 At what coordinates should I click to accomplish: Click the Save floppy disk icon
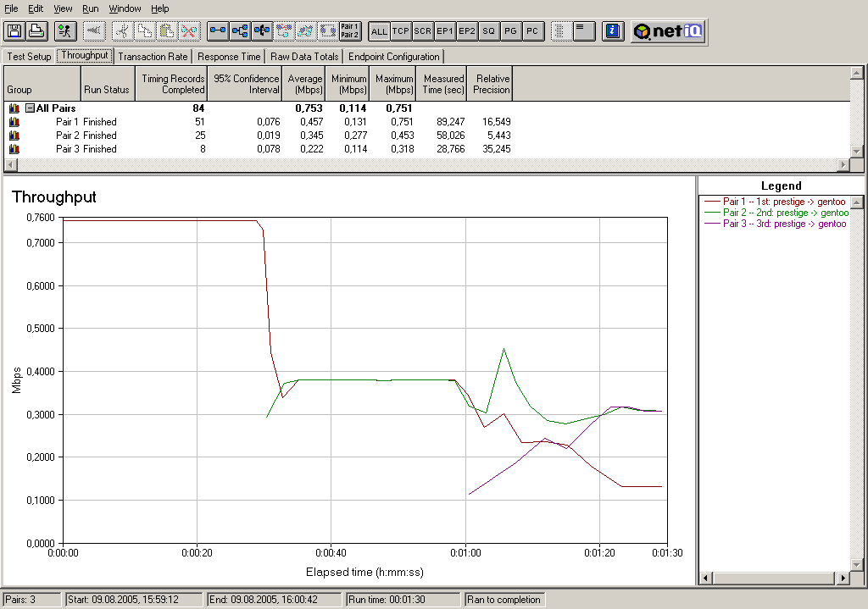pos(14,31)
